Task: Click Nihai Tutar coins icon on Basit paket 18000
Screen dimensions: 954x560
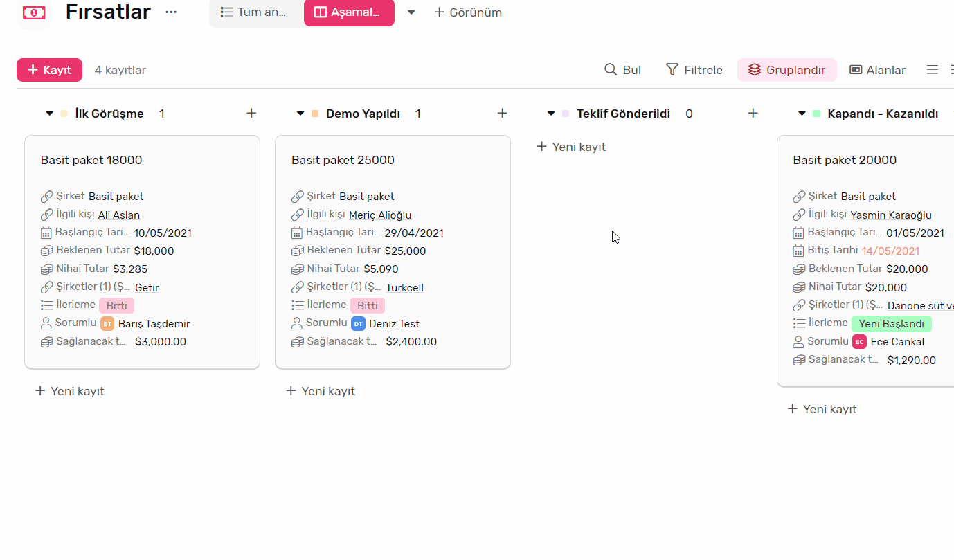Action: point(46,269)
